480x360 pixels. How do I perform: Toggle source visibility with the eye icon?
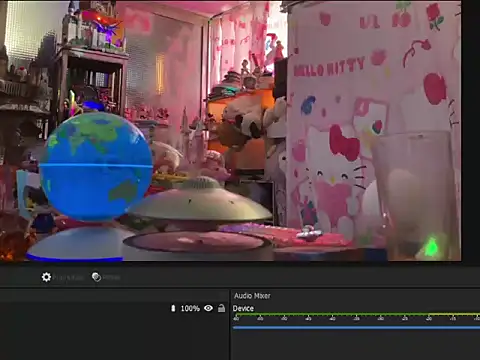click(209, 308)
